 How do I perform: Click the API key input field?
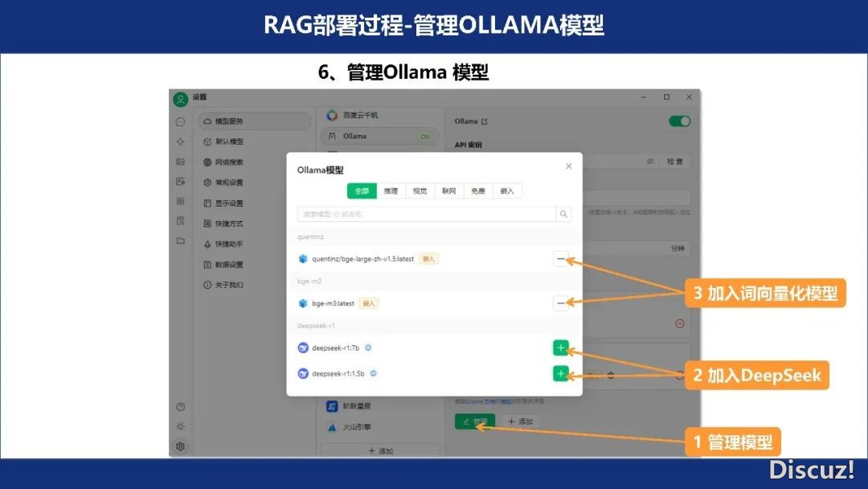pos(557,162)
